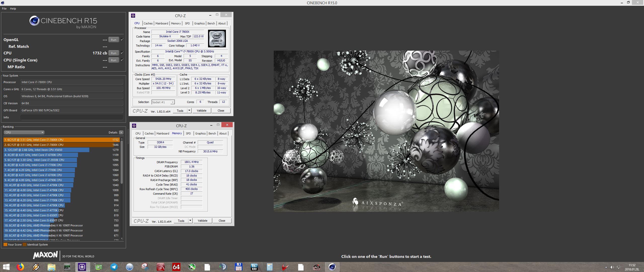Run the CPU benchmark
The image size is (644, 272).
[113, 53]
